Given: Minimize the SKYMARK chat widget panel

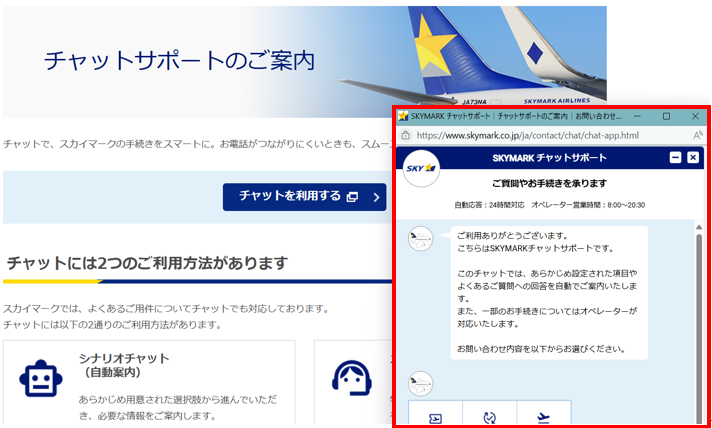Looking at the screenshot, I should (675, 158).
